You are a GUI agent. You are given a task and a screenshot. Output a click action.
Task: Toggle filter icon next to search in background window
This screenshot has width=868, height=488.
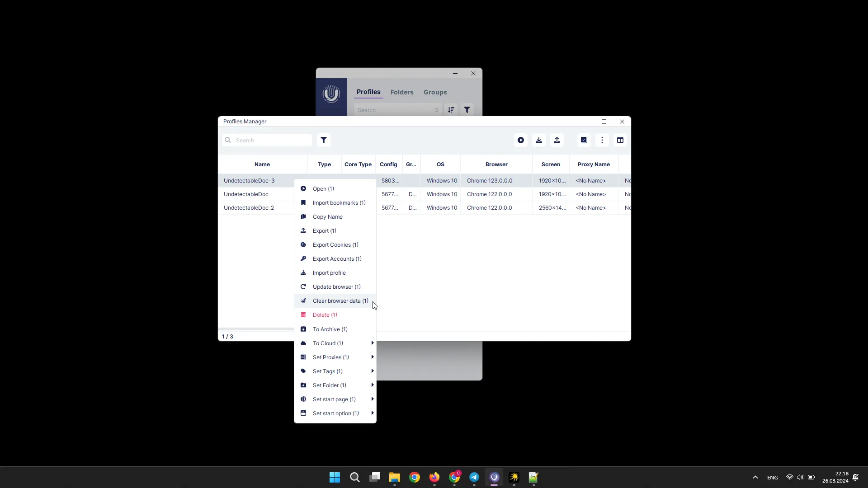coord(468,110)
